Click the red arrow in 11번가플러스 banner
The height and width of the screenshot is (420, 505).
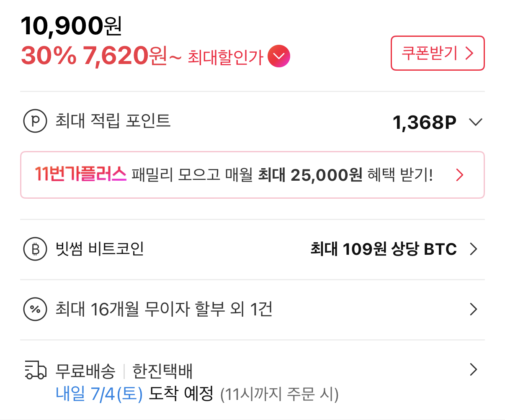(460, 175)
